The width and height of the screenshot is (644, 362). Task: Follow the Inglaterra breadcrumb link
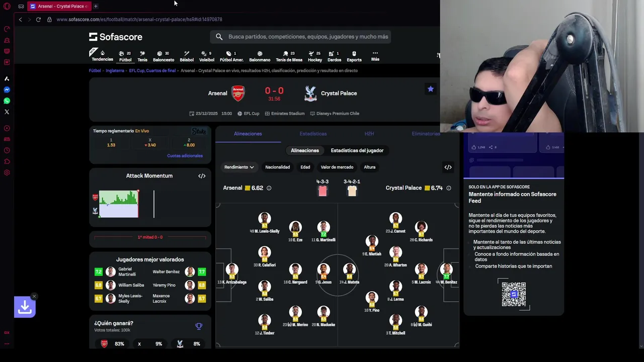coord(115,71)
